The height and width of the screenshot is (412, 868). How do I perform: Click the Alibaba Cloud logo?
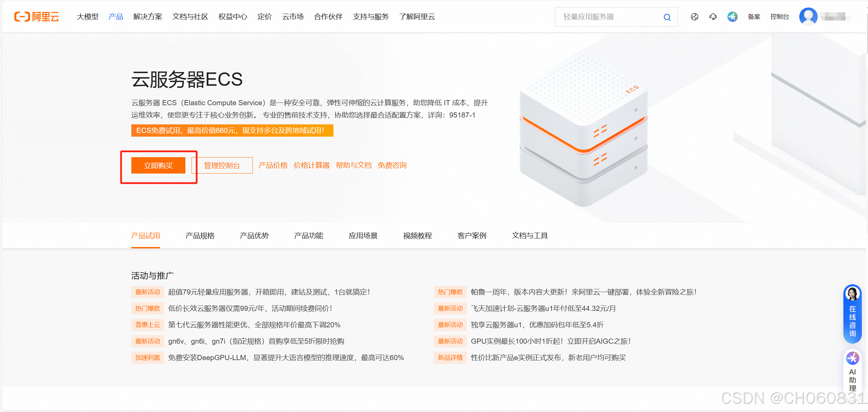pos(37,16)
